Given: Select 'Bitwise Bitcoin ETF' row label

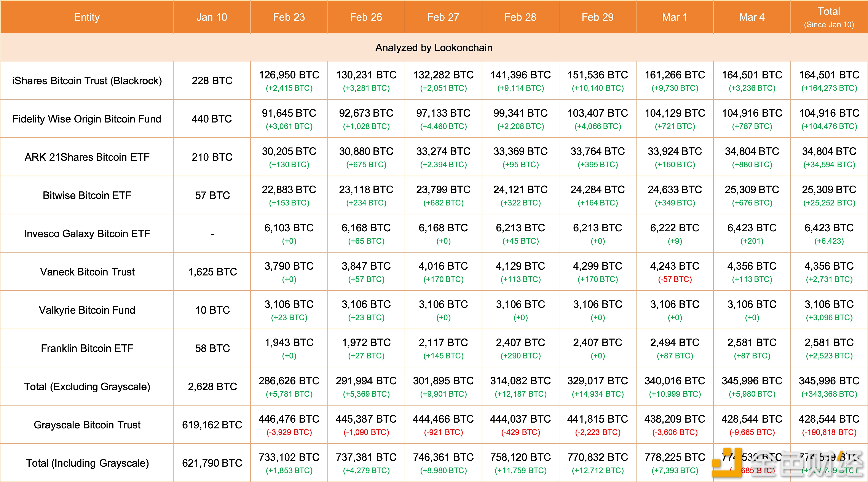Looking at the screenshot, I should (87, 195).
